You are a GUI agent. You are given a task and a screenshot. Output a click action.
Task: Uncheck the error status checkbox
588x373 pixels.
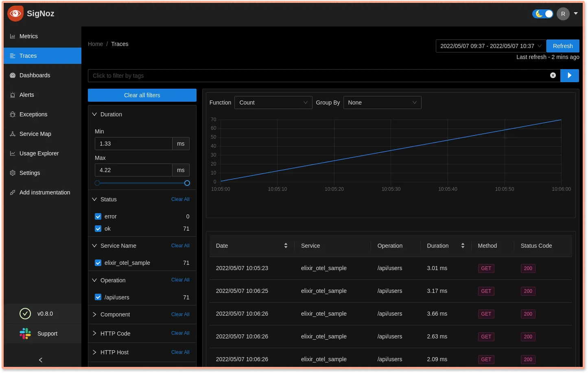98,216
